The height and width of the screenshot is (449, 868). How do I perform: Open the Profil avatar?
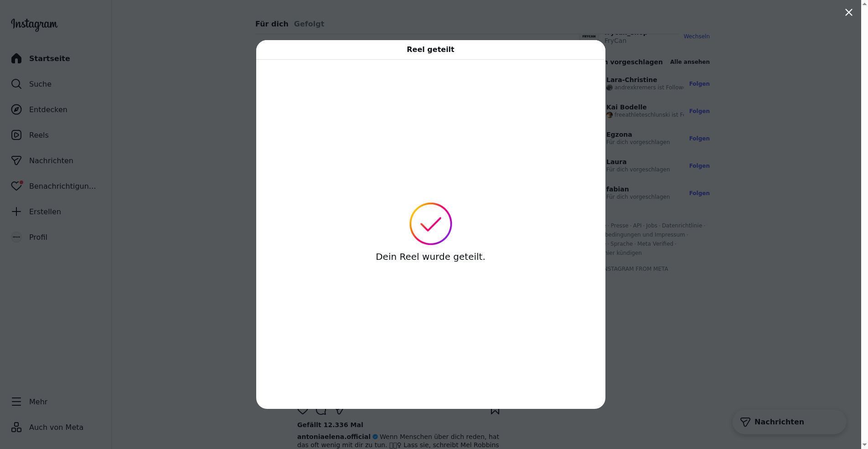[x=16, y=237]
